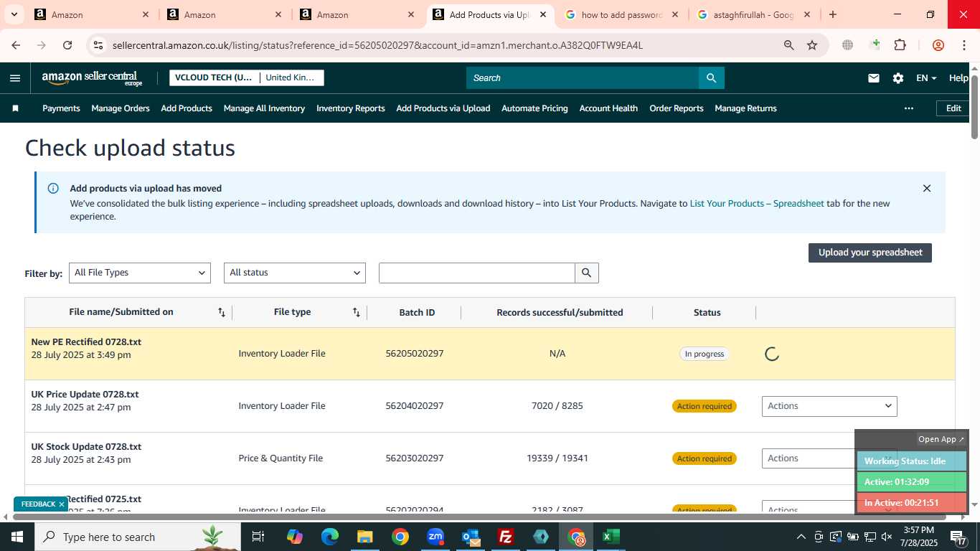Open Inventory Reports menu item
This screenshot has width=980, height=551.
pos(351,108)
